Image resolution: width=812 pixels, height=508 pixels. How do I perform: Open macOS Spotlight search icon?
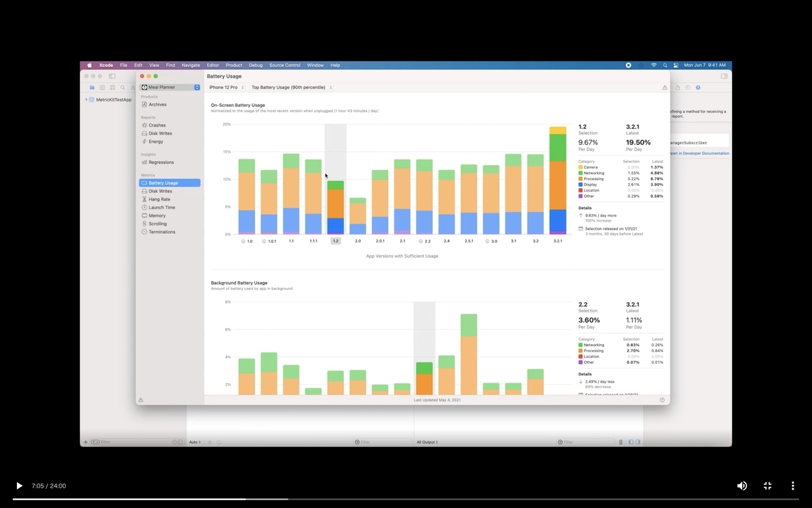(665, 65)
